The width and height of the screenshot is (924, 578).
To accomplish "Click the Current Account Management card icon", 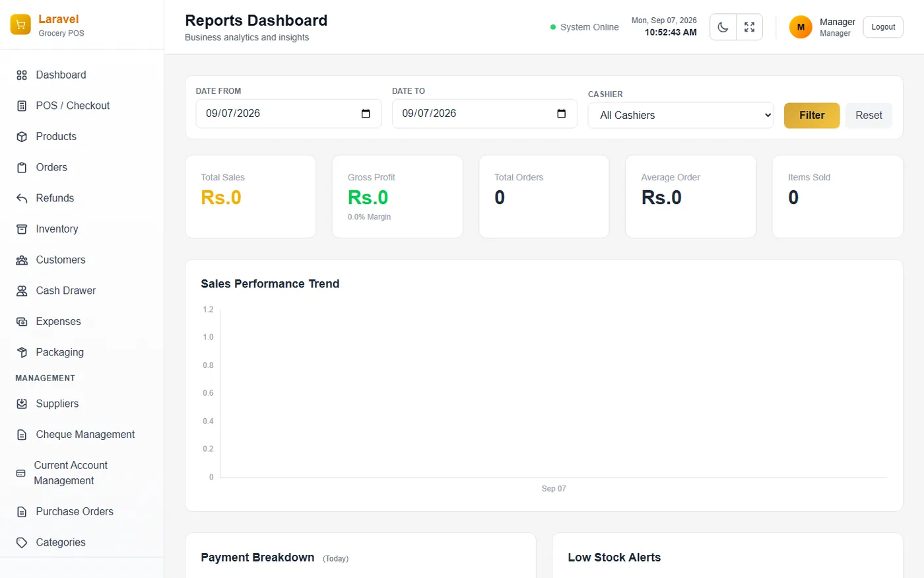I will [x=20, y=474].
